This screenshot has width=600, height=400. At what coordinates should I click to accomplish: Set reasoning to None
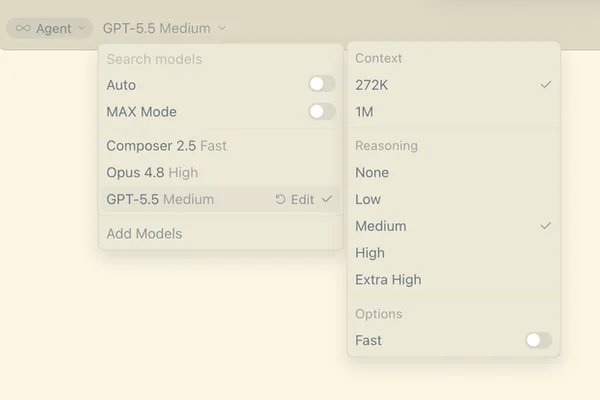tap(454, 173)
